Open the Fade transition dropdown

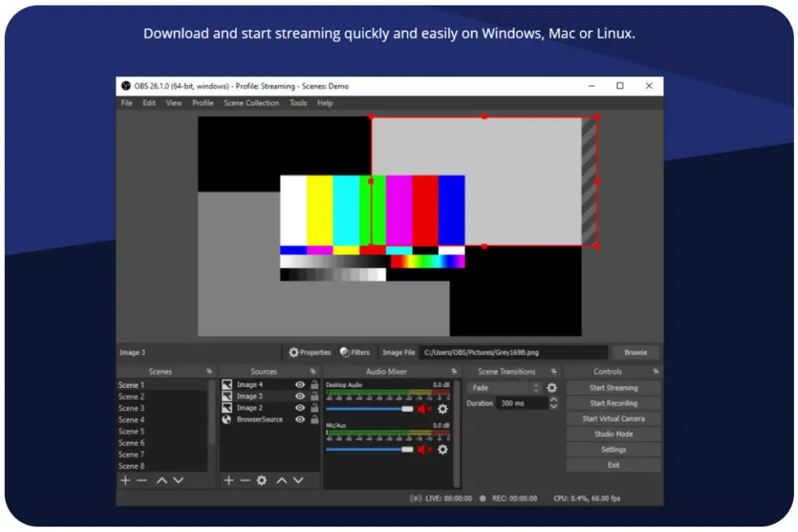[x=503, y=388]
